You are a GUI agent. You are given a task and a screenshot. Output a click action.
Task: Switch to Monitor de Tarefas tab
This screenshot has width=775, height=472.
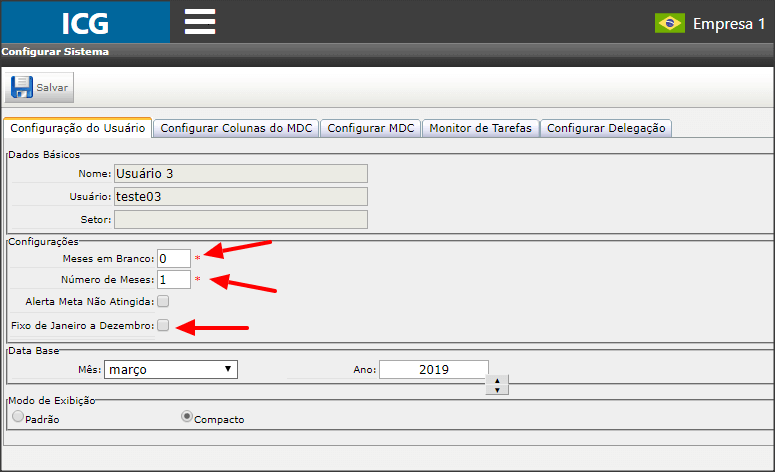pyautogui.click(x=480, y=128)
